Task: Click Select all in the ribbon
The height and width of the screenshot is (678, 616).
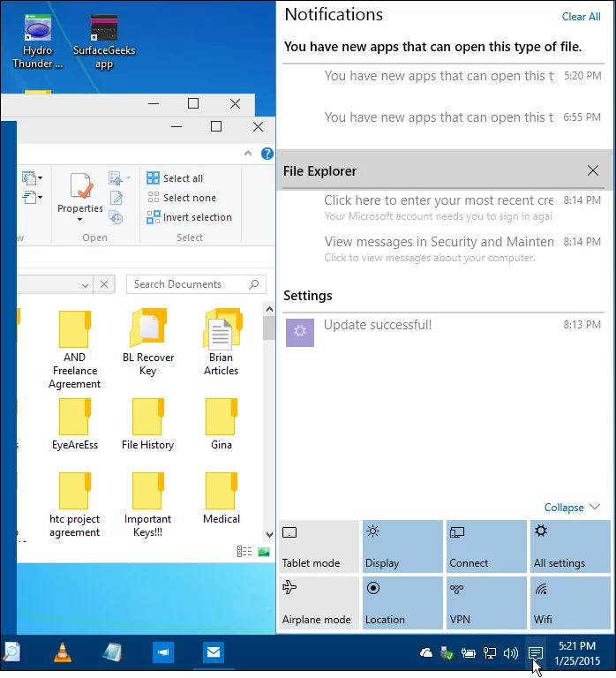Action: 175,178
